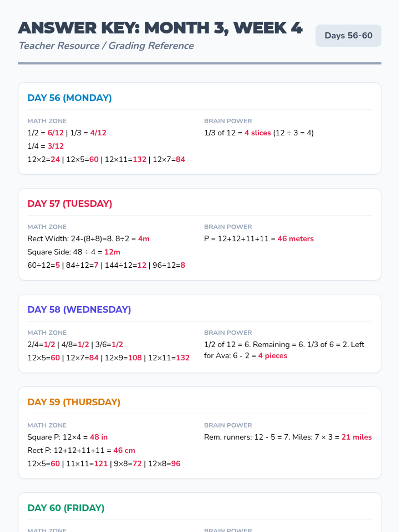Image resolution: width=399 pixels, height=532 pixels.
Task: Click Math Zone label under Day 59
Action: tap(47, 425)
